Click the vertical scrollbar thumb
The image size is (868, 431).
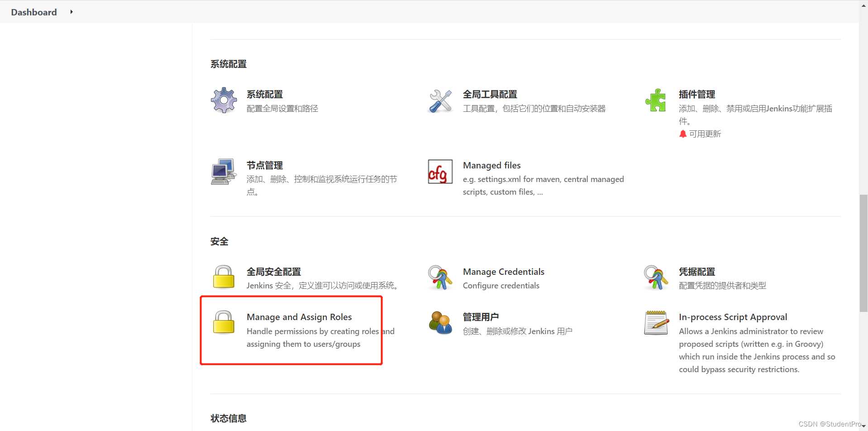click(863, 253)
